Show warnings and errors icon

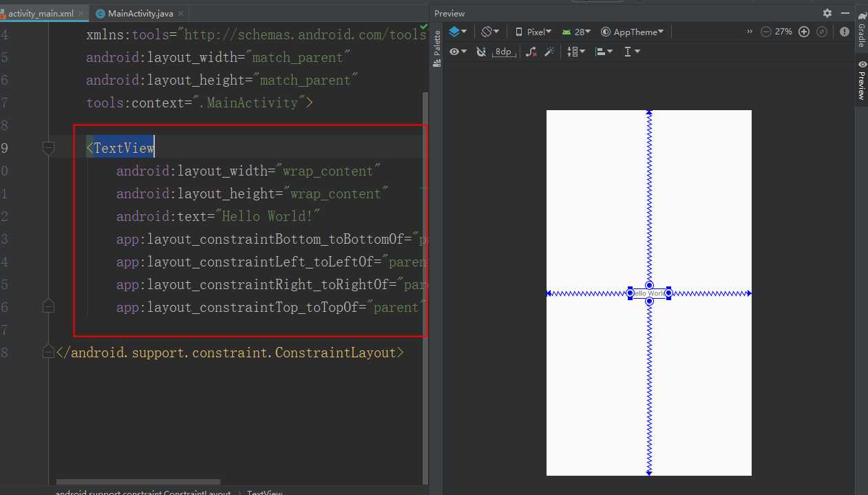845,32
